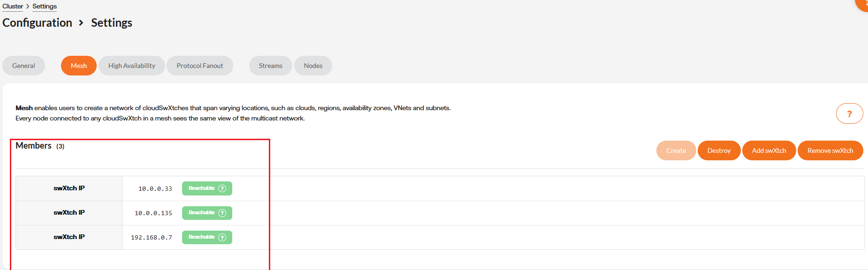The image size is (868, 270).
Task: Select the 10.0.0.33 IP address
Action: coord(155,189)
